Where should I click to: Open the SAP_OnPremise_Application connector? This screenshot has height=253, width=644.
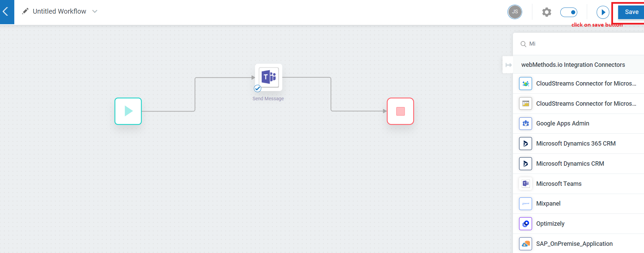coord(579,244)
